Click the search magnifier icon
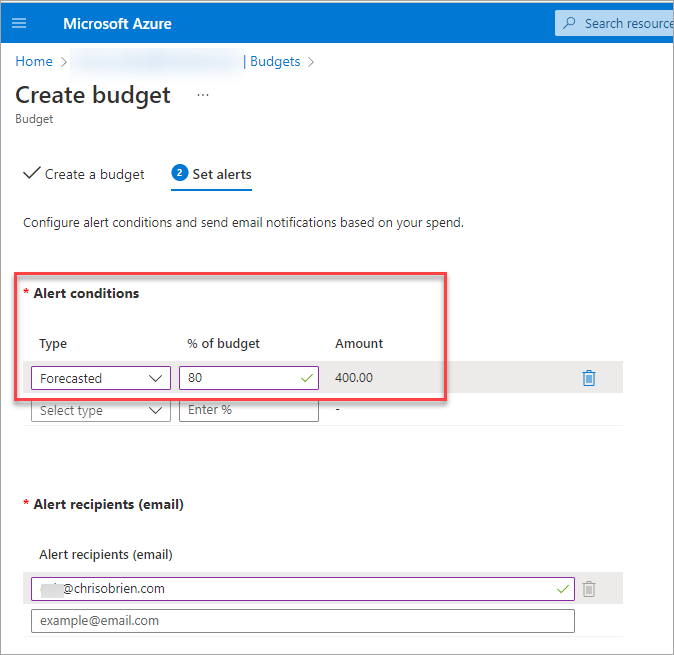 570,23
